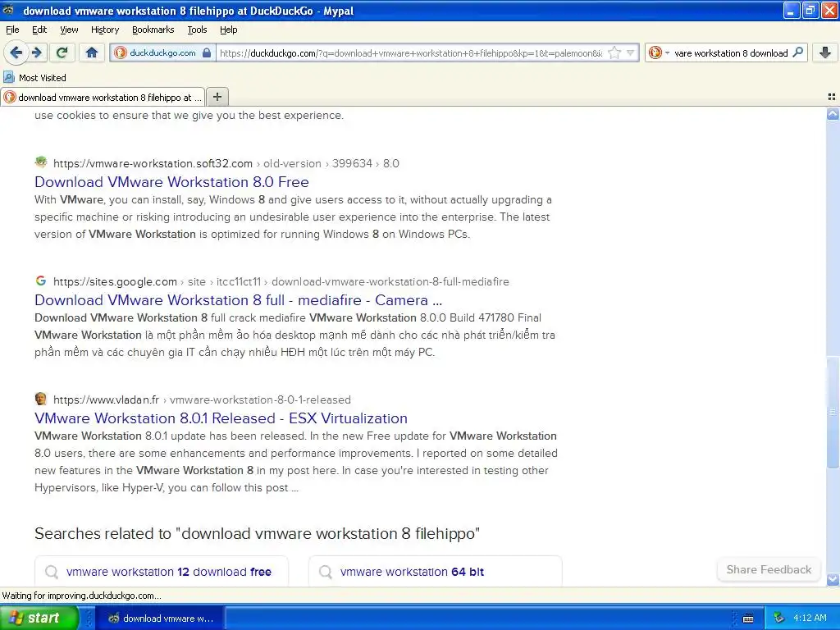Select the DuckDuckGo search results tab
This screenshot has width=840, height=630.
coord(103,97)
